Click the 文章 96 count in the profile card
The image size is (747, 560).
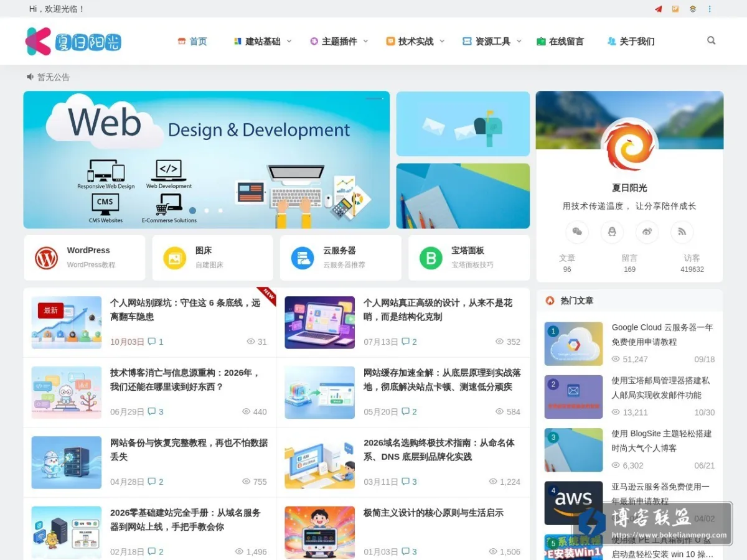(x=566, y=263)
